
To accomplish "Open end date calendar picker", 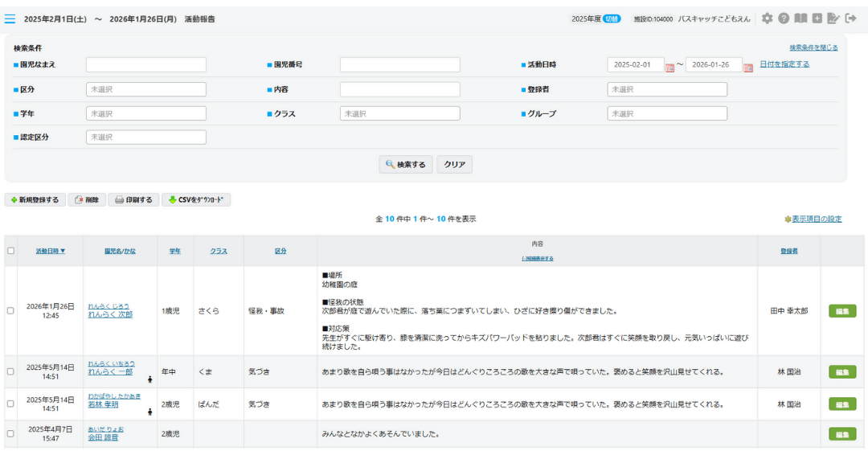I will [748, 68].
